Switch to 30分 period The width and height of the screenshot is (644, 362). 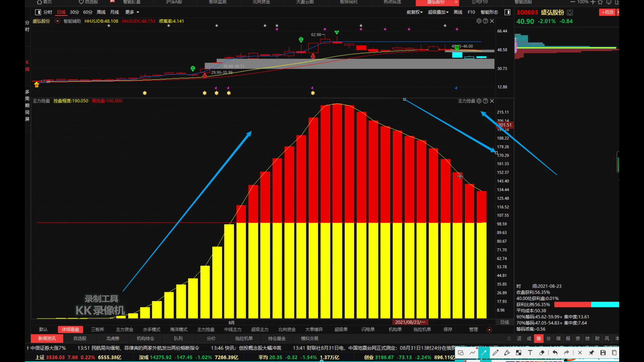74,12
